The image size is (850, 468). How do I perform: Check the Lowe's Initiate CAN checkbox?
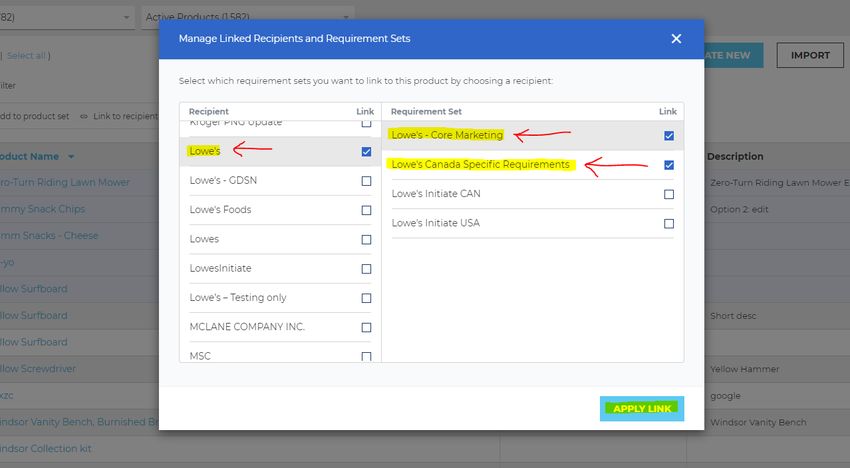[669, 194]
